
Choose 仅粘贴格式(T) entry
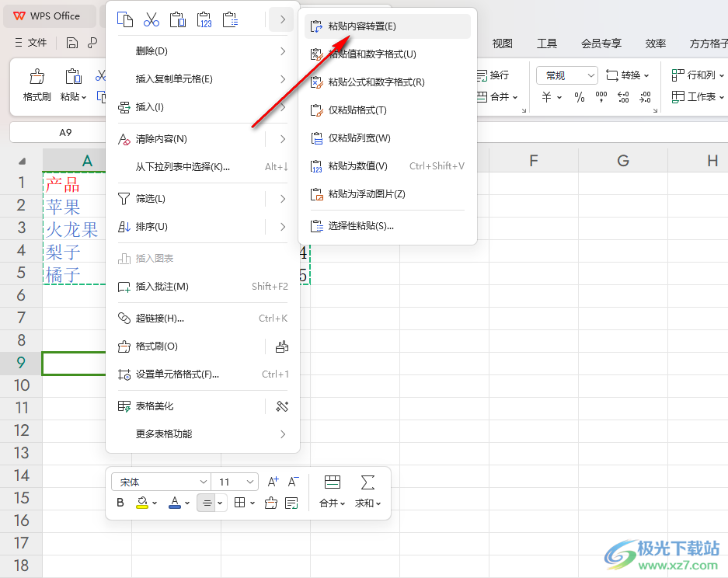point(387,110)
